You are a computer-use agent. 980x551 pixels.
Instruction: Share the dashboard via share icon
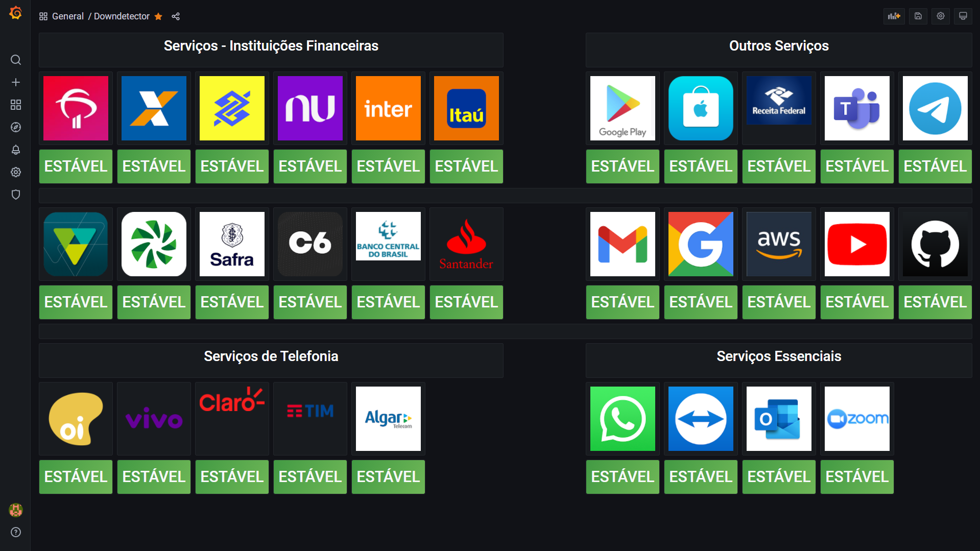tap(176, 16)
